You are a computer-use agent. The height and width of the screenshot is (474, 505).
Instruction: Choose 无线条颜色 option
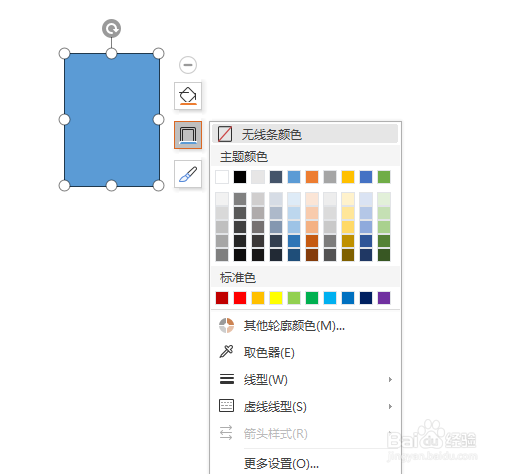(x=305, y=134)
